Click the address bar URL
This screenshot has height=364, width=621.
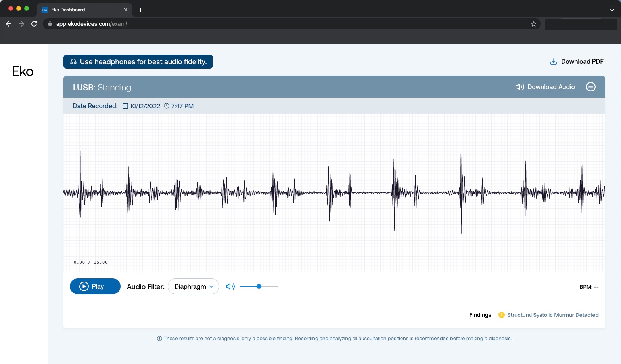[278, 24]
